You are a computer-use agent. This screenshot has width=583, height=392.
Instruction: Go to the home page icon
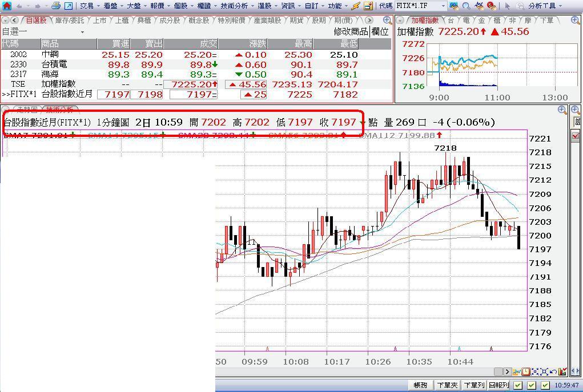coord(6,6)
